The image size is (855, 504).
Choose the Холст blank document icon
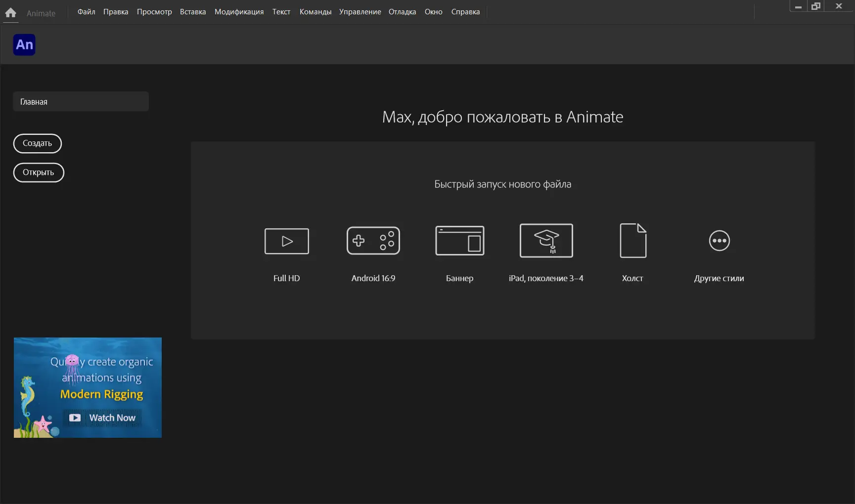[x=633, y=241]
